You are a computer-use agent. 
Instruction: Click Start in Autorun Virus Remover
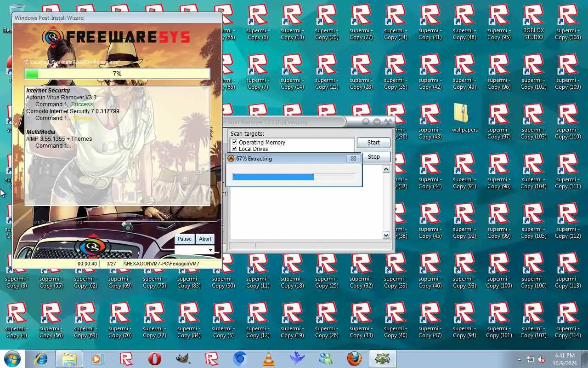(x=373, y=143)
